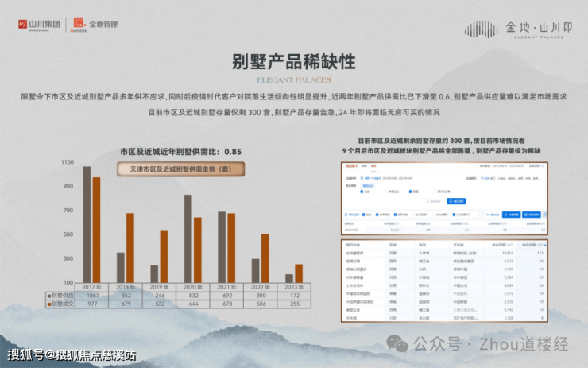Click the 大学城 cell in the inventory table

point(424,254)
